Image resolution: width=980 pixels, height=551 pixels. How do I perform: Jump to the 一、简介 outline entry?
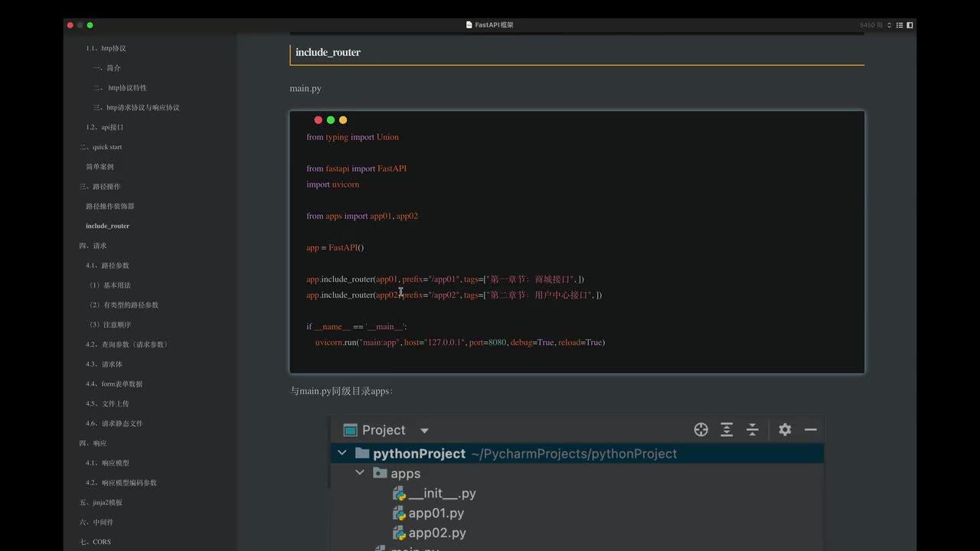[107, 68]
